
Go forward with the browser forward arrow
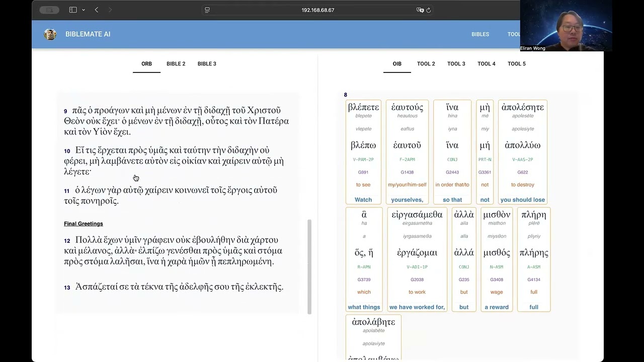point(110,10)
